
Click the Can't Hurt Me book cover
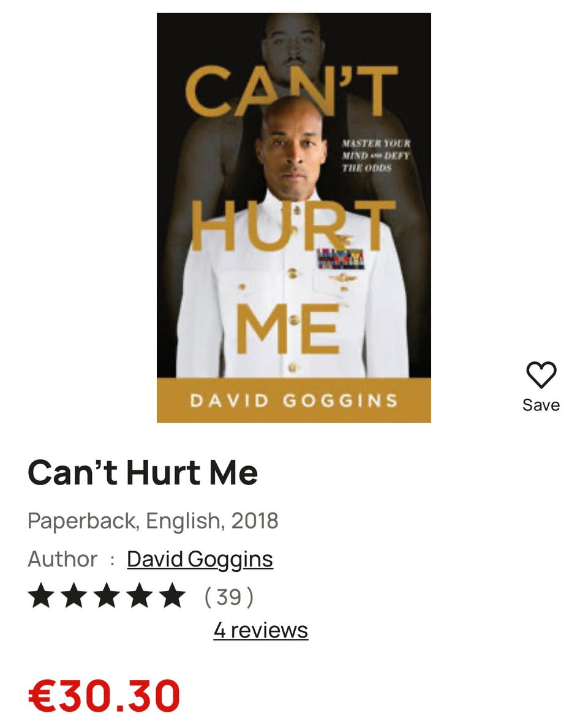pyautogui.click(x=294, y=218)
